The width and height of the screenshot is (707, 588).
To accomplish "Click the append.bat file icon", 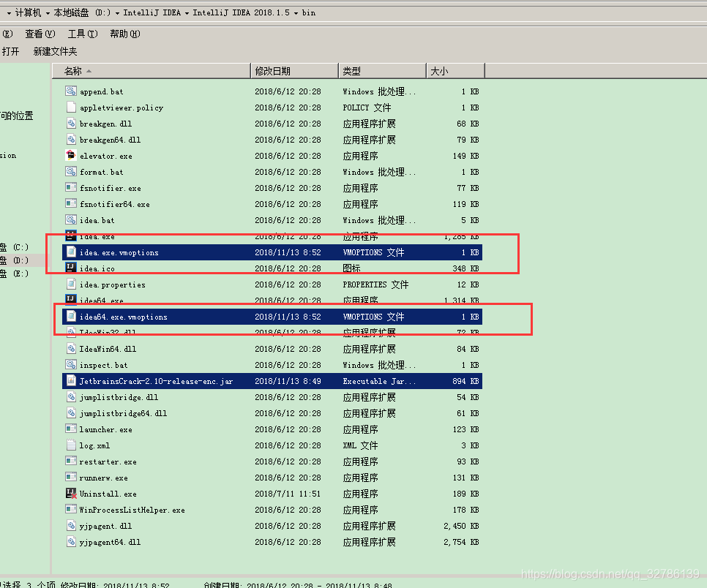I will click(x=71, y=91).
